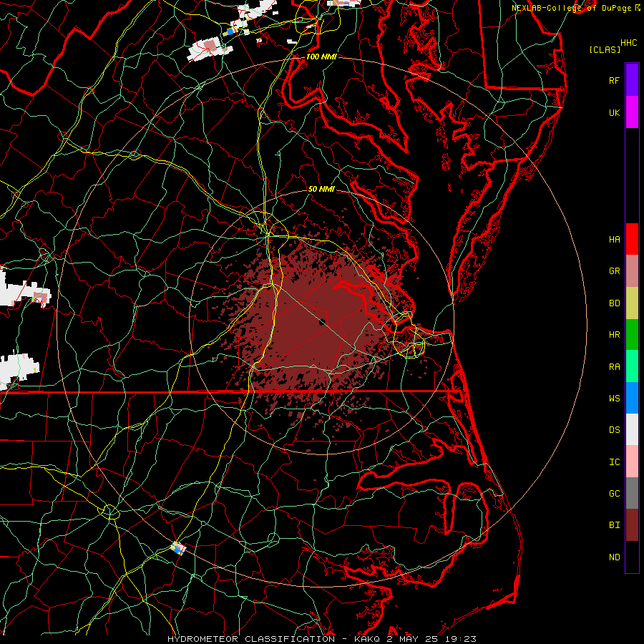Click the HYDROMETEOR CLASSIFICATION title text
644x644 pixels.
[x=251, y=639]
